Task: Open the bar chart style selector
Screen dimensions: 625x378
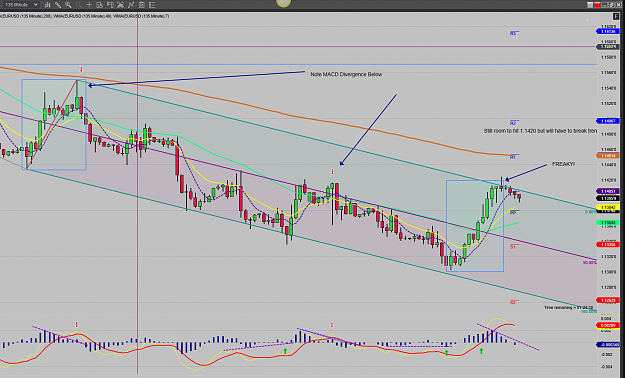Action: [x=47, y=5]
